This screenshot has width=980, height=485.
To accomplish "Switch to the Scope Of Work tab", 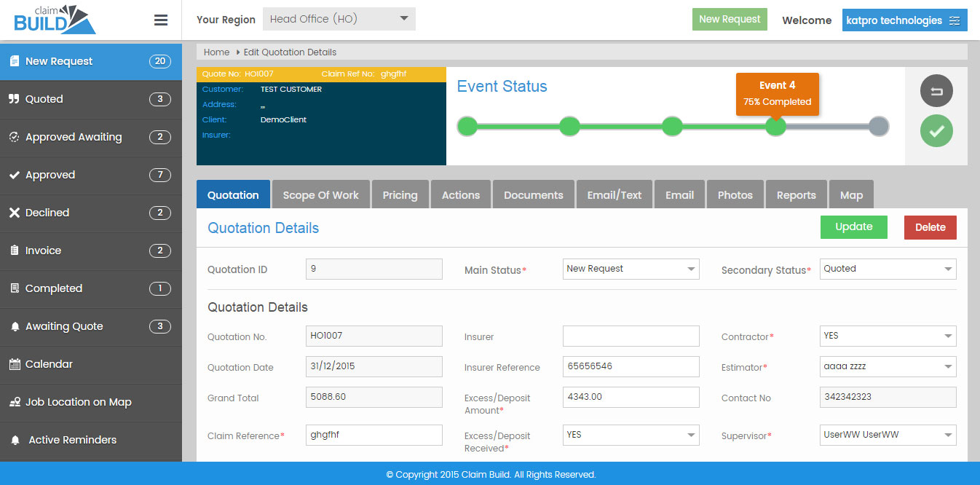I will (x=320, y=195).
